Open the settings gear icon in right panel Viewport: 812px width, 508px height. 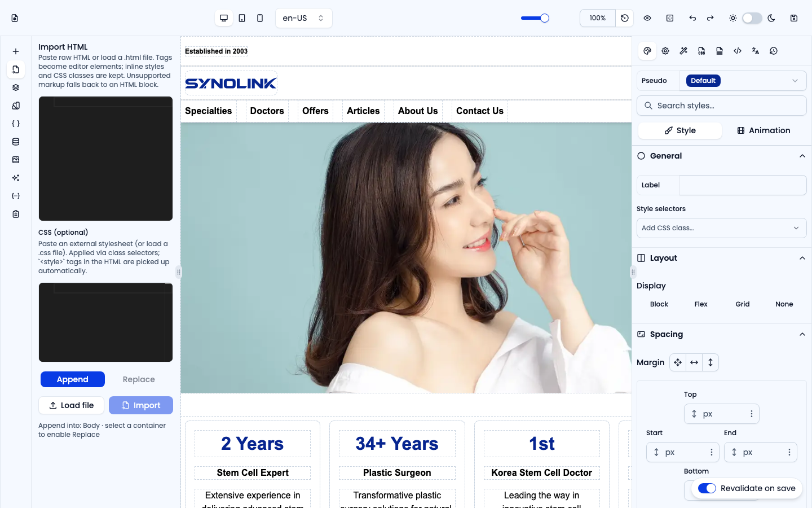pyautogui.click(x=665, y=51)
